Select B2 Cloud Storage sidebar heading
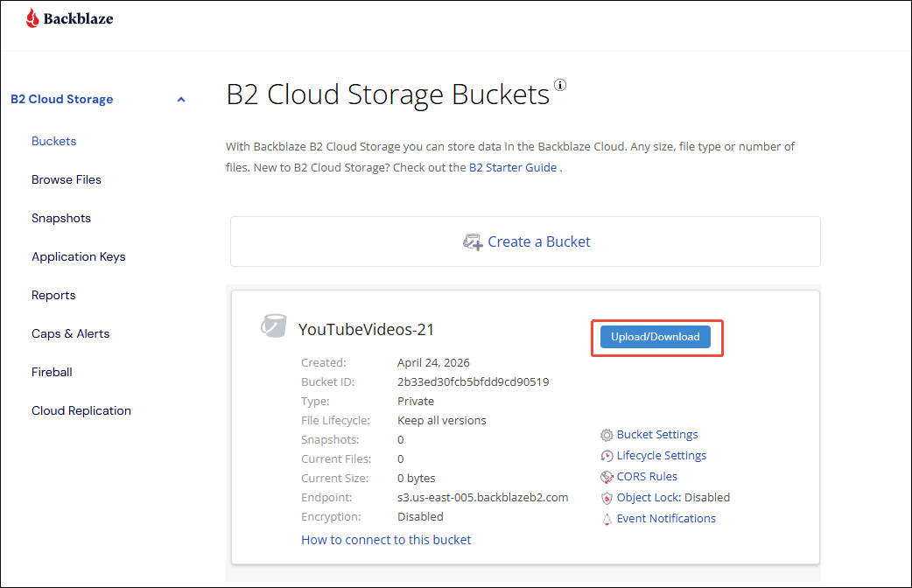Viewport: 912px width, 588px height. [61, 100]
